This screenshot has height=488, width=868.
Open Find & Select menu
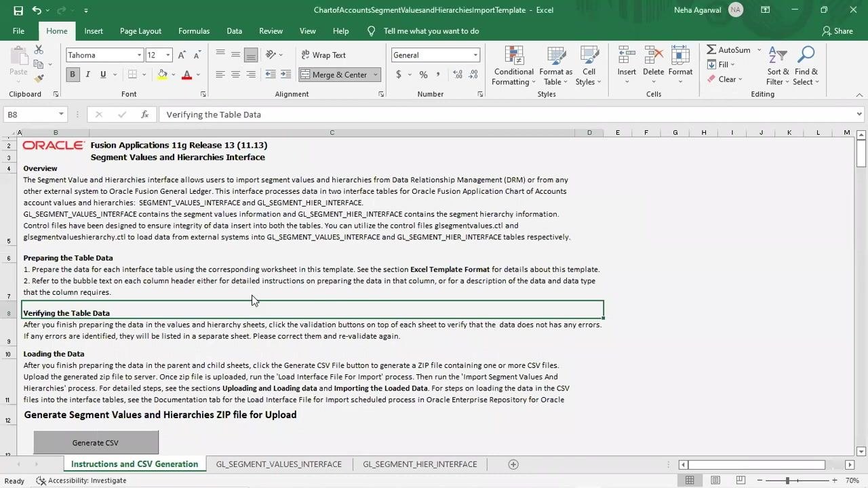[x=806, y=66]
